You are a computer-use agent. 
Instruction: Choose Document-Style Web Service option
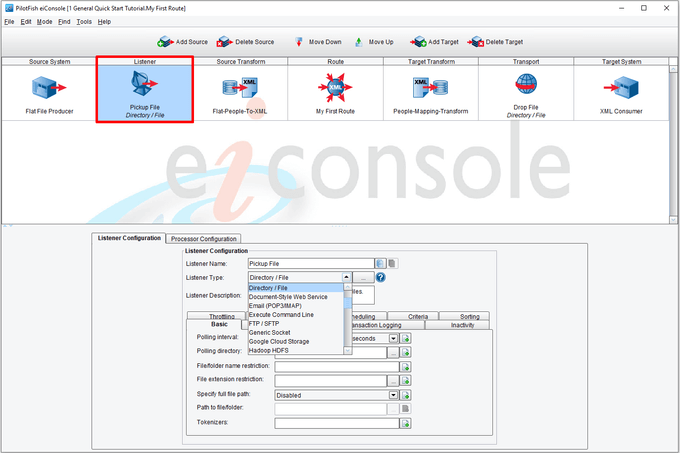(x=296, y=297)
